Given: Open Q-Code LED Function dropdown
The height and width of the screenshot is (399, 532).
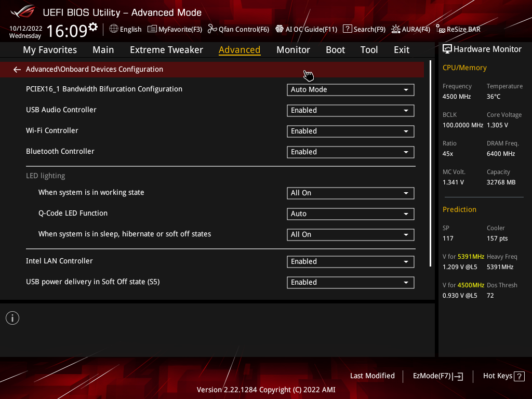Looking at the screenshot, I should click(x=351, y=214).
